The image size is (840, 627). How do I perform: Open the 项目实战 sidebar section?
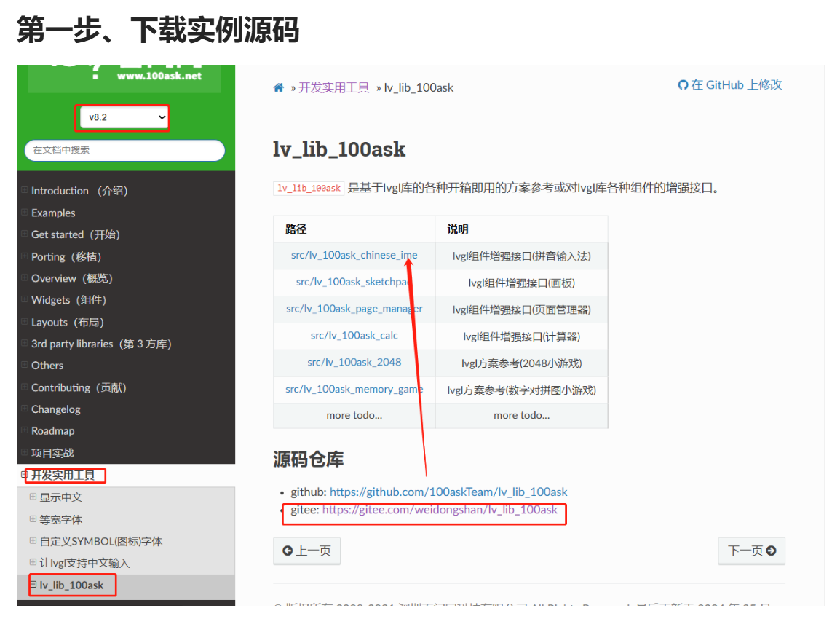coord(52,453)
